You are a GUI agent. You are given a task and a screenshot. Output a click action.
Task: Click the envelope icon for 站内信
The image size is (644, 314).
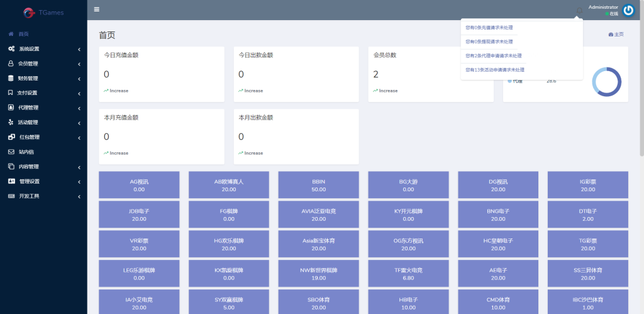[x=11, y=152]
